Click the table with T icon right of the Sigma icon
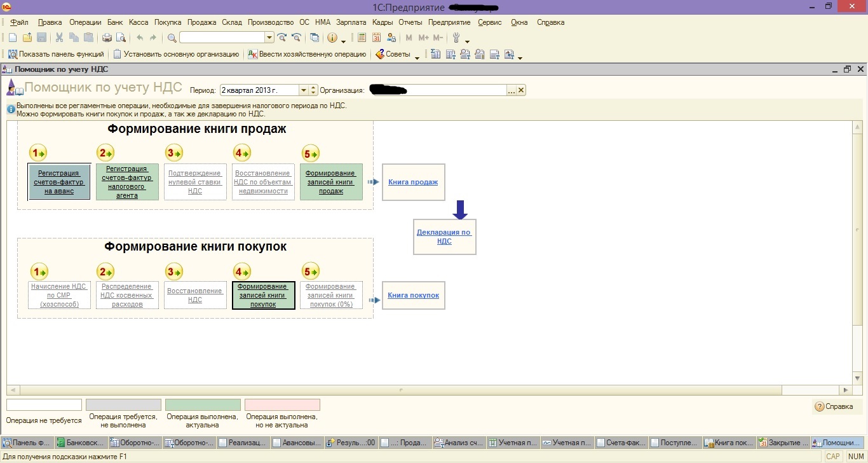 pos(451,54)
